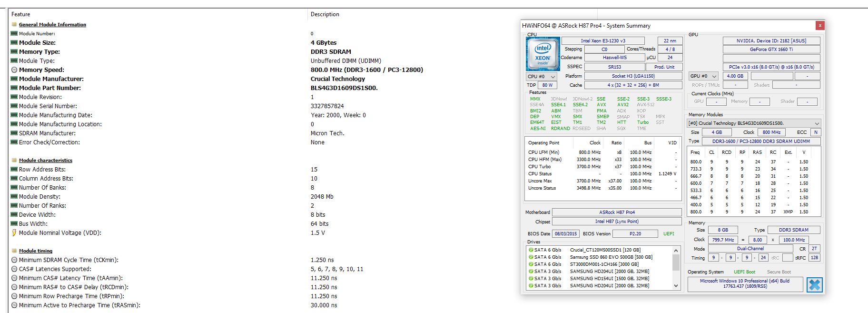Open the CPU #0 selector dropdown
868x313 pixels.
tap(542, 76)
